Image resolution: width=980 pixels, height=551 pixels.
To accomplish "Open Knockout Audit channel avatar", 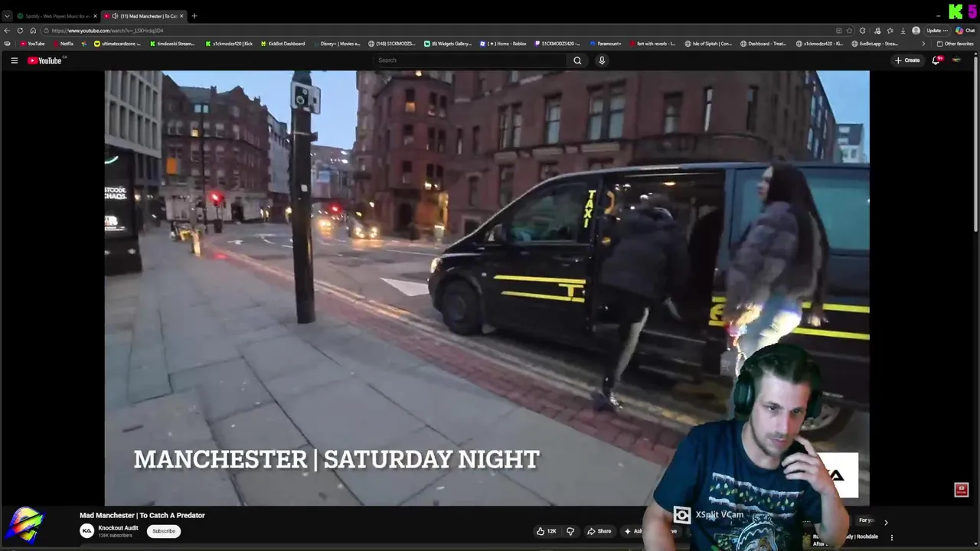I will (87, 531).
